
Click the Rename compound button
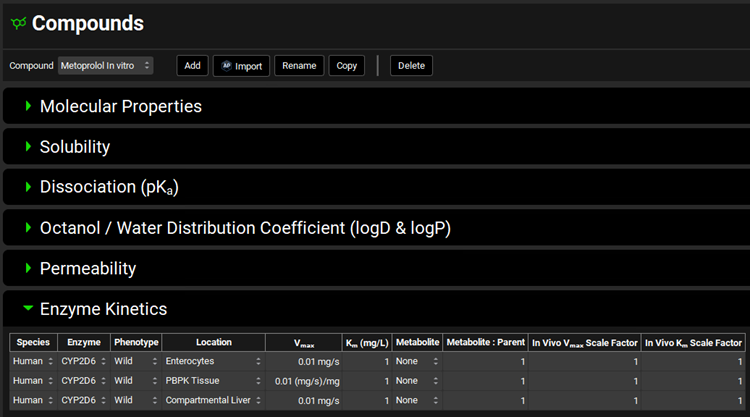click(x=299, y=66)
